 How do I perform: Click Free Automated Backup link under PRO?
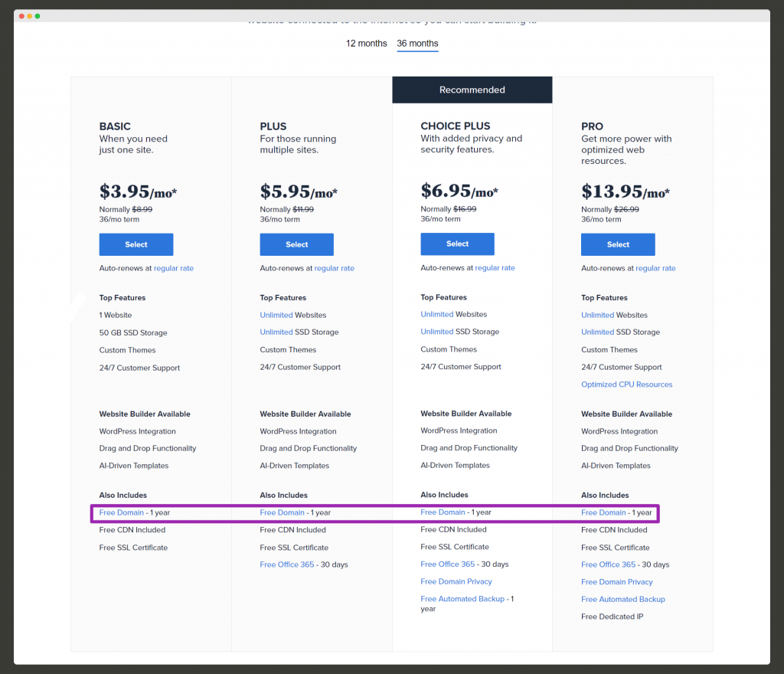coord(622,600)
